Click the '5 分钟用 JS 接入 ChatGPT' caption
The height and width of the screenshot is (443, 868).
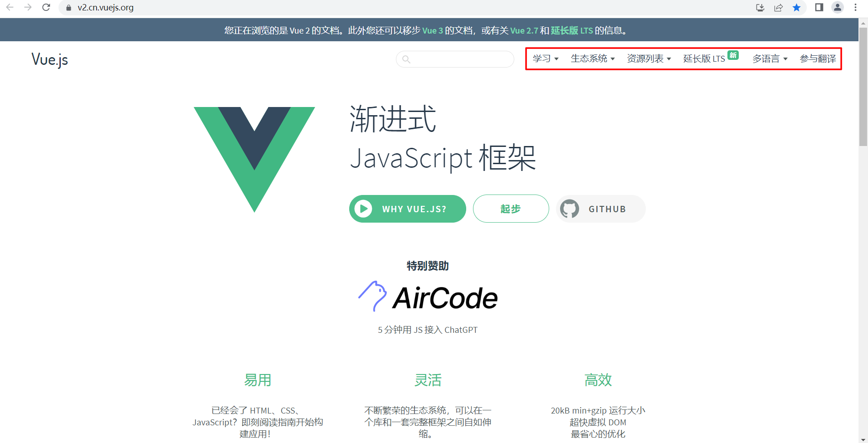(428, 330)
